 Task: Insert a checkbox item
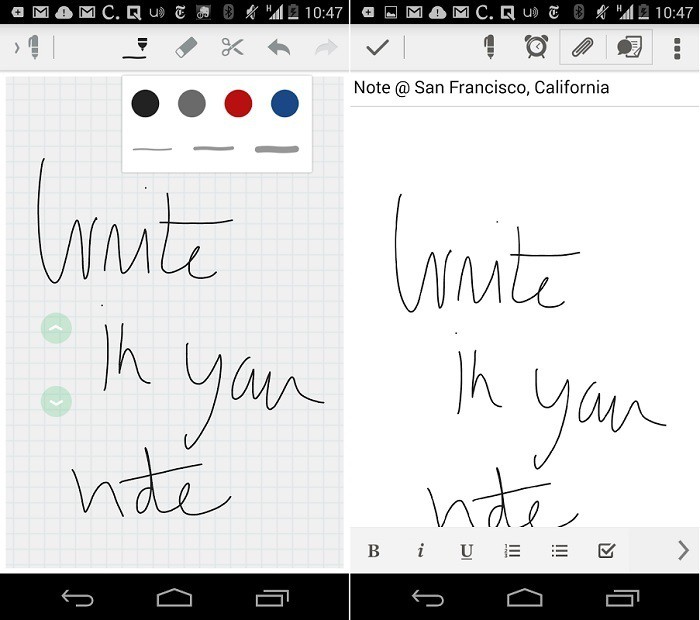click(606, 551)
